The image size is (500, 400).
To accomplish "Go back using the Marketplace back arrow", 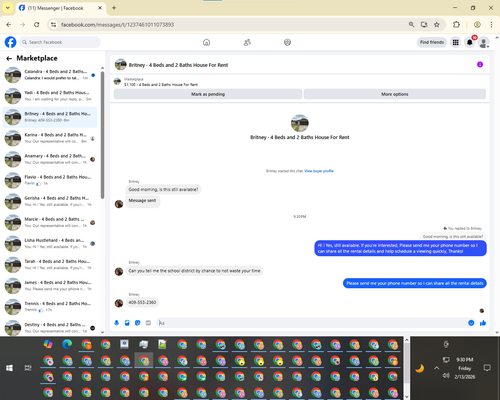I will pos(9,59).
